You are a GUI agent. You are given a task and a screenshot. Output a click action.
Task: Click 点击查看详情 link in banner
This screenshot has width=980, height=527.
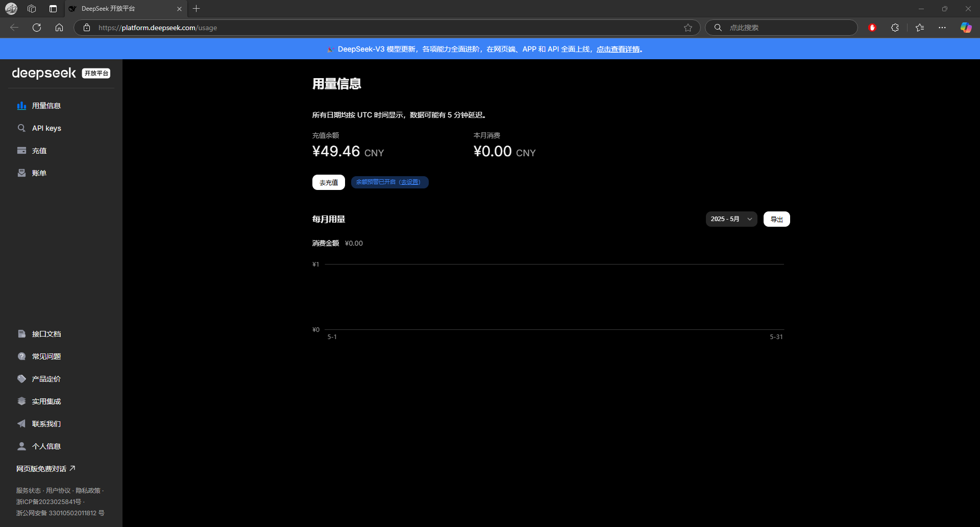[618, 49]
